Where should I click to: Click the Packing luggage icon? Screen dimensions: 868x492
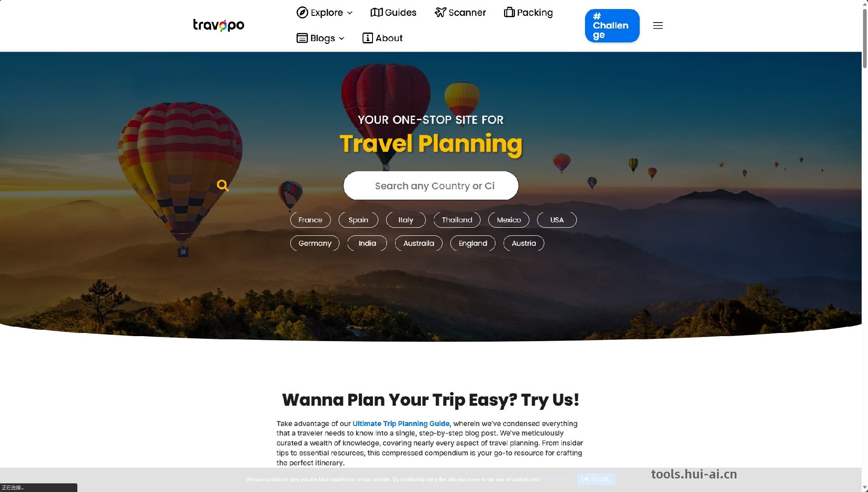tap(509, 12)
